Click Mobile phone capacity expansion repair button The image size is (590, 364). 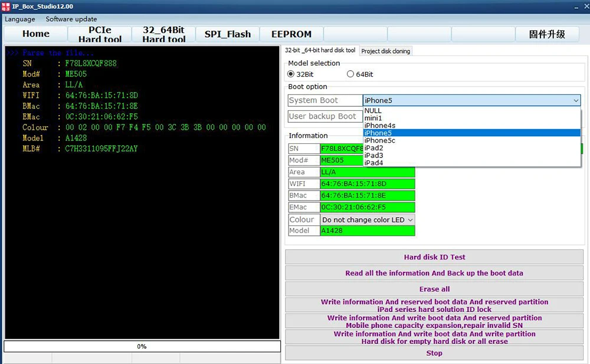point(434,322)
